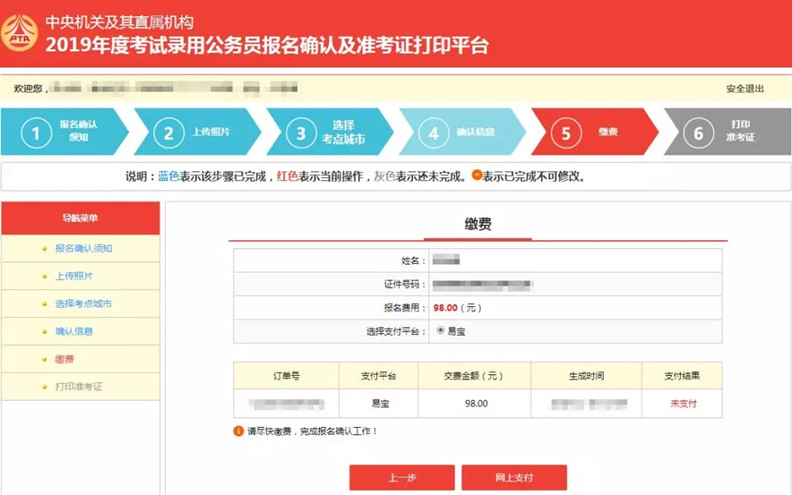This screenshot has width=792, height=495.
Task: Click the 缴费 page heading
Action: pos(478,224)
